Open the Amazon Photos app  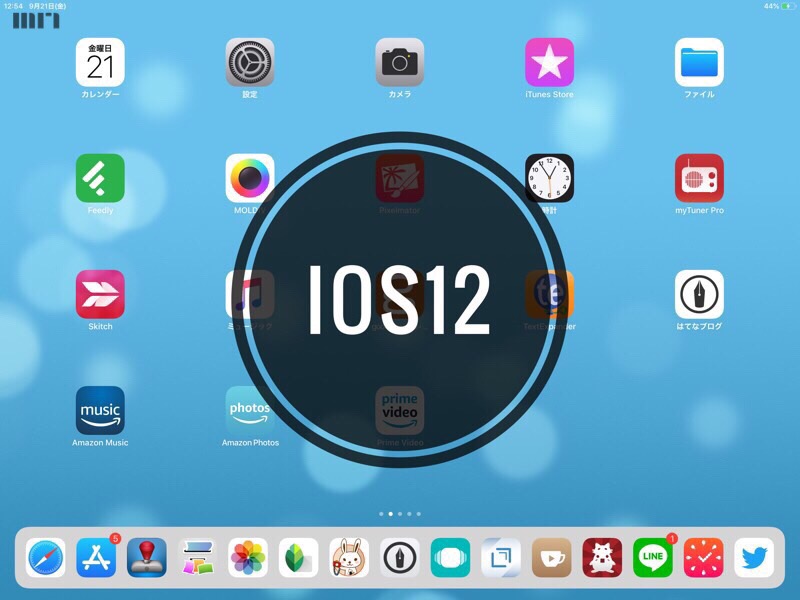click(250, 411)
